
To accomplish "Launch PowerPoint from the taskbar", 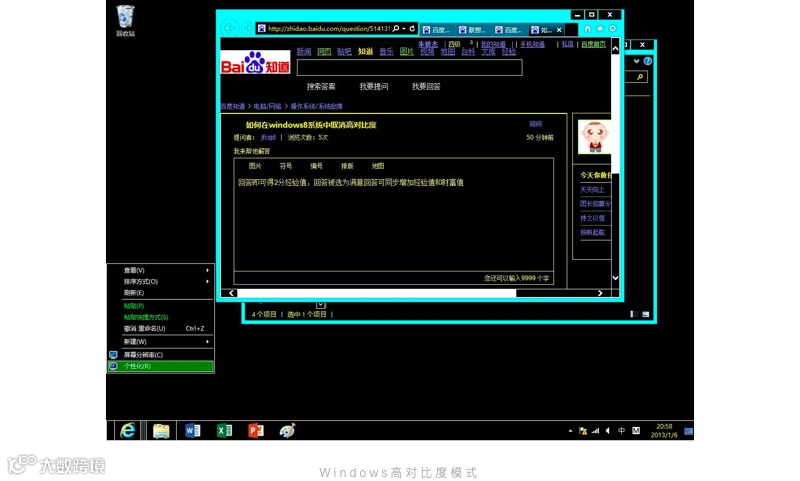I will click(x=256, y=431).
